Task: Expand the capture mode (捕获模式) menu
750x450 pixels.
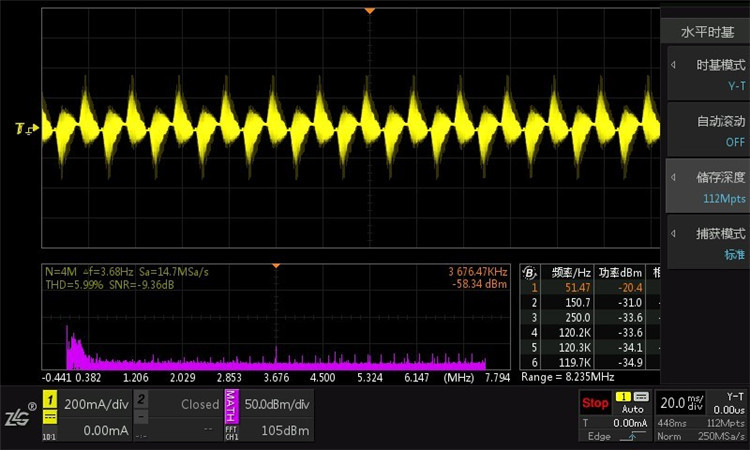Action: (705, 243)
